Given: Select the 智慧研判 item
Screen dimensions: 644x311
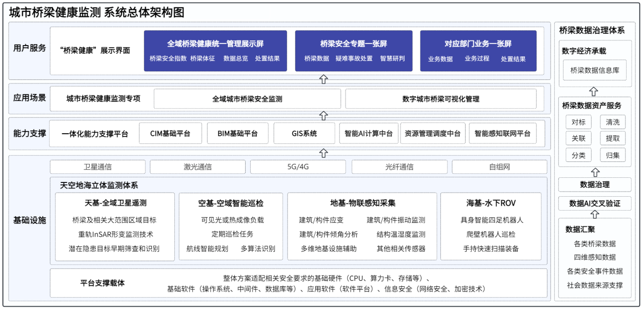Looking at the screenshot, I should (x=392, y=58).
